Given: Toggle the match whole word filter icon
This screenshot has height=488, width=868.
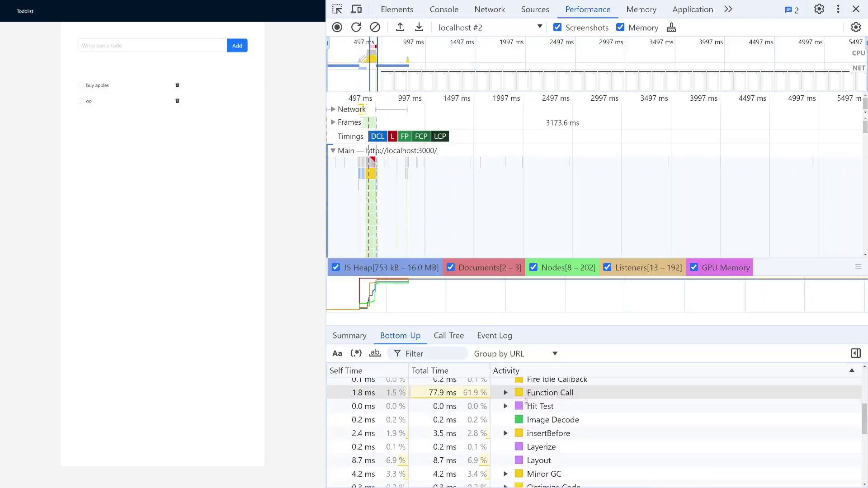Looking at the screenshot, I should (x=375, y=353).
